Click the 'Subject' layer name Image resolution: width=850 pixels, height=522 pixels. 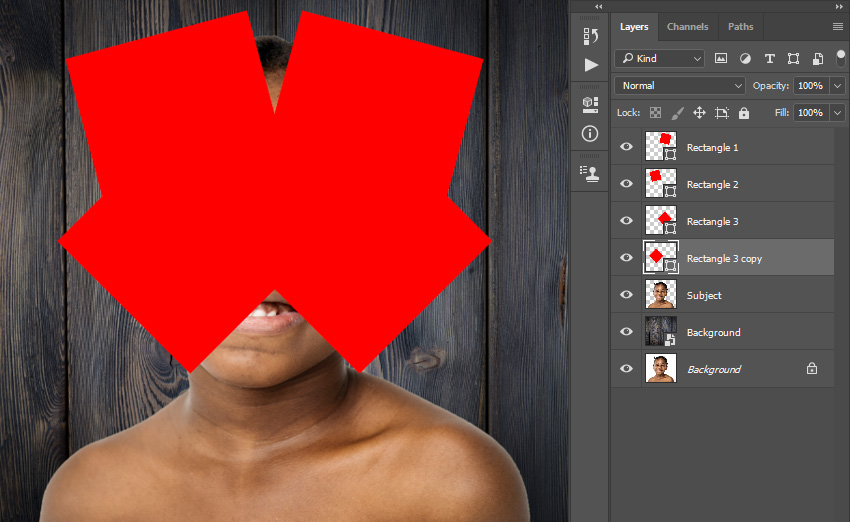tap(704, 295)
